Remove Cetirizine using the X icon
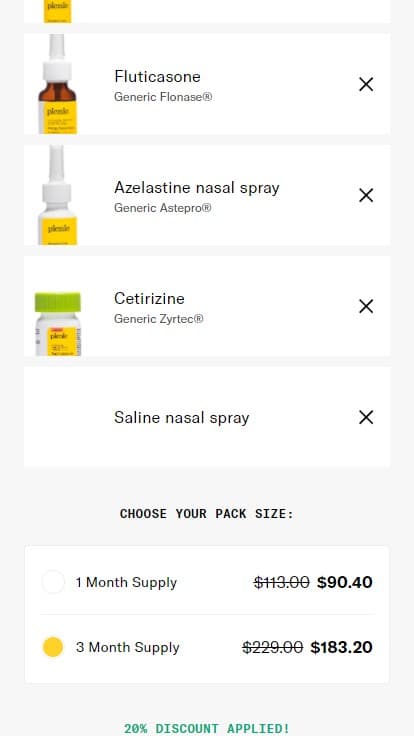 pyautogui.click(x=366, y=307)
